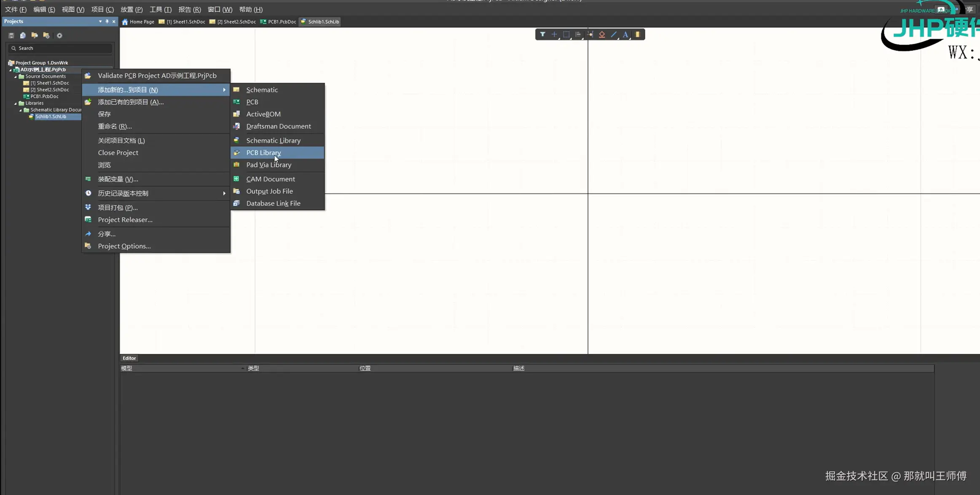
Task: Collapse the Schematic Library Documents folder
Action: (x=21, y=110)
